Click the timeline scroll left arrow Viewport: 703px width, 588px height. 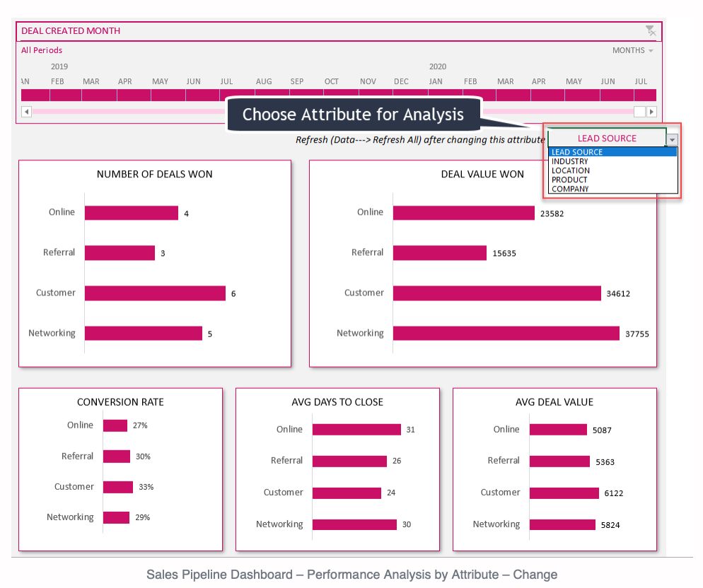click(x=26, y=111)
